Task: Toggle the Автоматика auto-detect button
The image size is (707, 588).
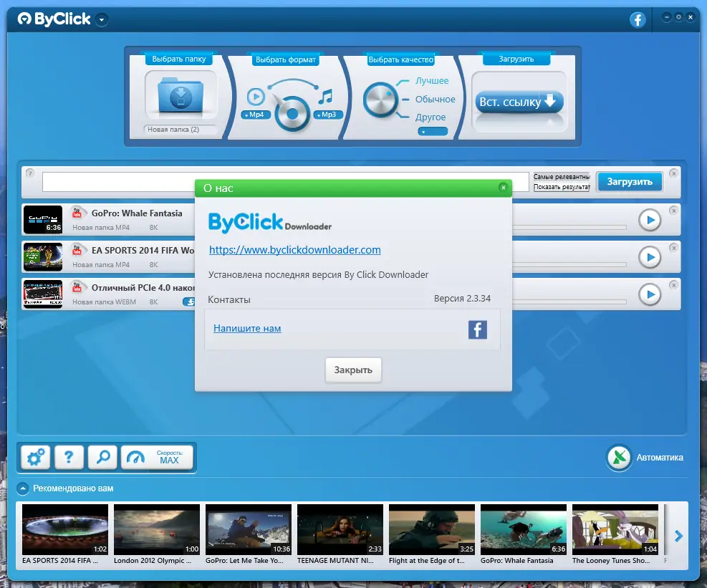Action: (619, 458)
